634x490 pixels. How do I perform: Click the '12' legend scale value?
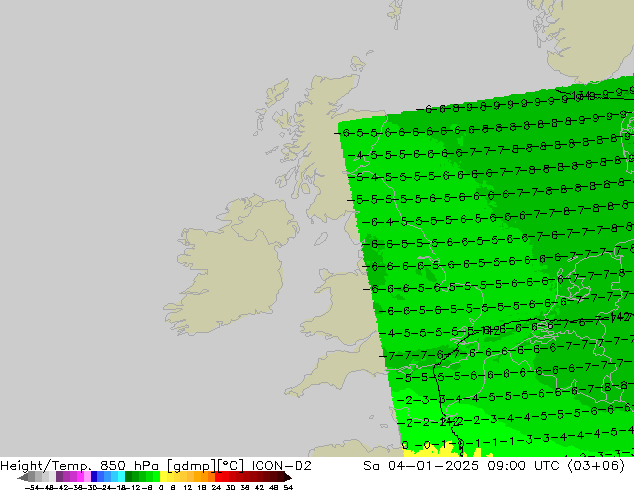(x=188, y=487)
